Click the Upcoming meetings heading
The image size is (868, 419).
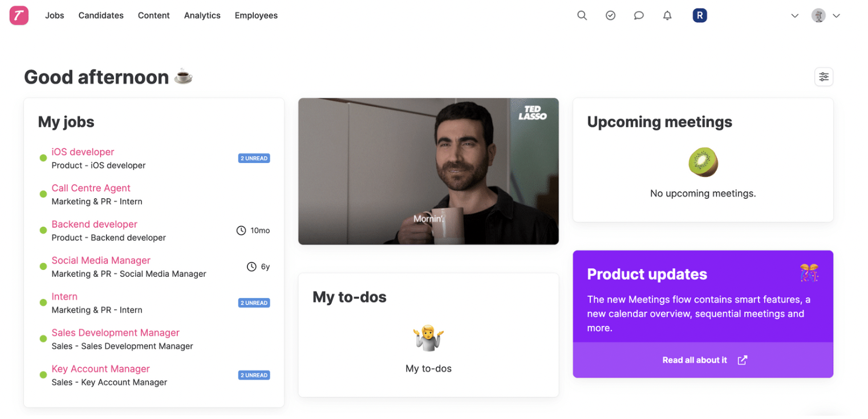pos(659,122)
